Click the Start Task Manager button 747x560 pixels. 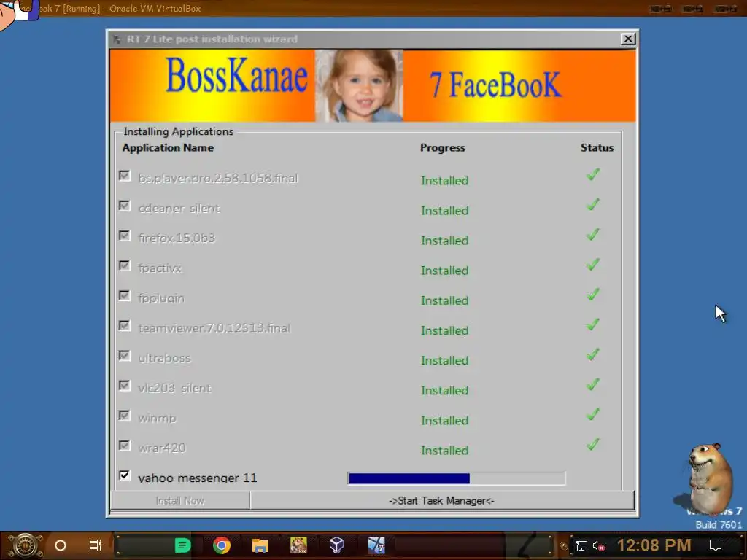(441, 500)
